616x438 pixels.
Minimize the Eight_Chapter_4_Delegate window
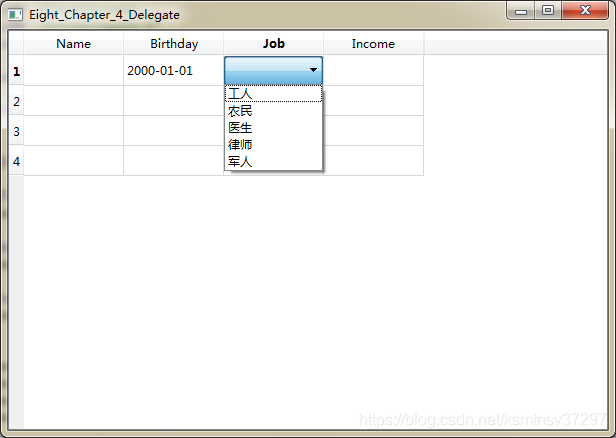(x=521, y=11)
